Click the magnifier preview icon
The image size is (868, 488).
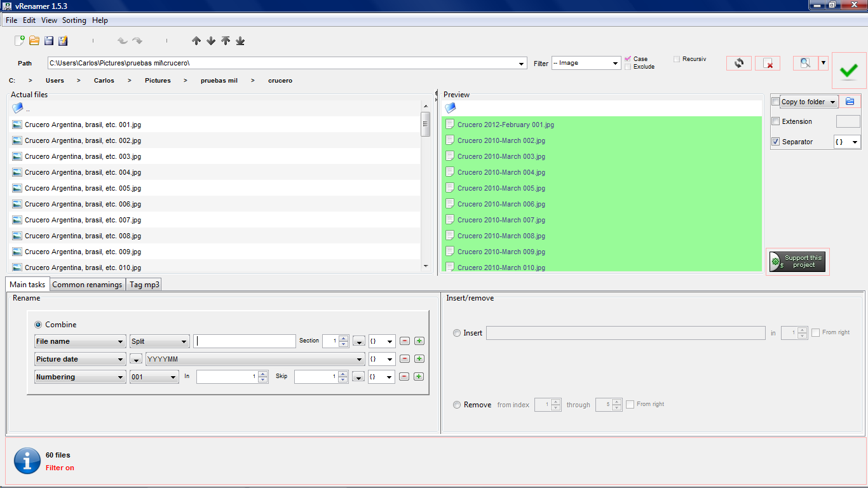click(805, 63)
